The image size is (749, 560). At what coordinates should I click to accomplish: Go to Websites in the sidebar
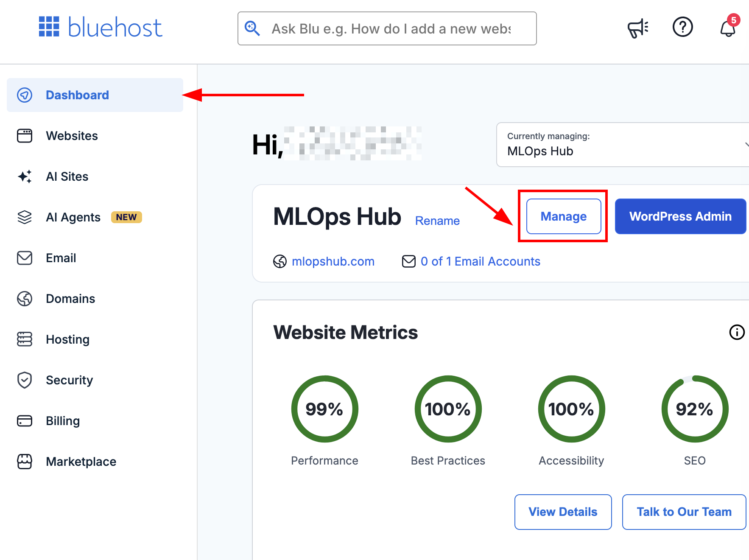tap(95, 136)
